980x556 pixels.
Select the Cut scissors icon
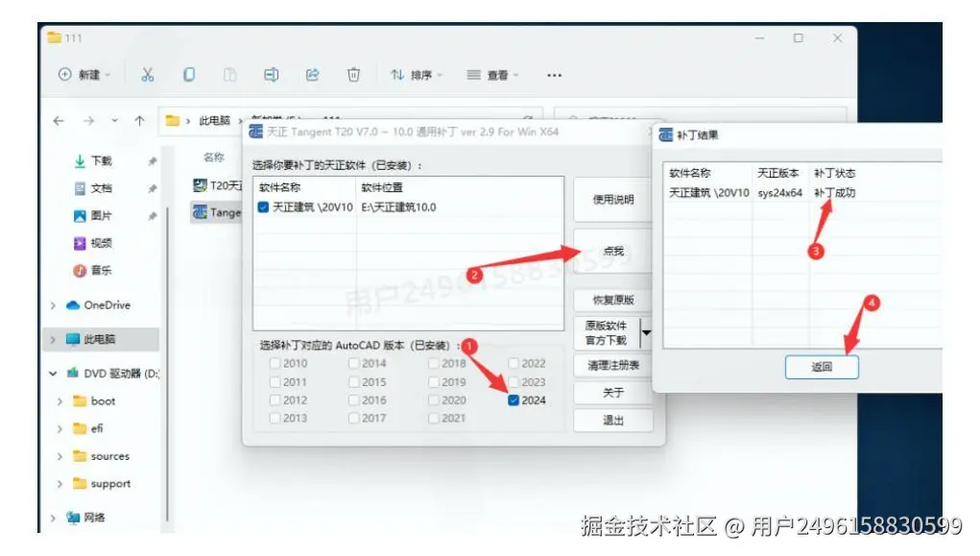tap(148, 75)
